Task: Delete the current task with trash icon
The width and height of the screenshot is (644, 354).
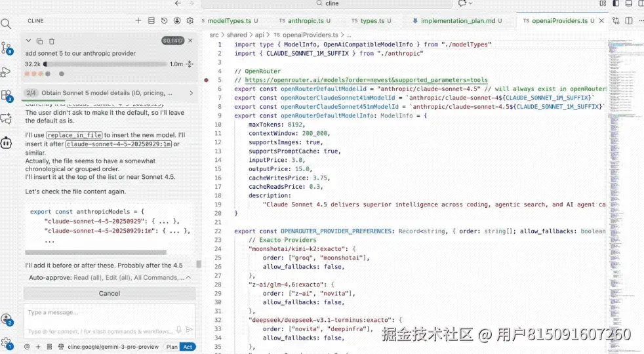Action: pyautogui.click(x=52, y=41)
